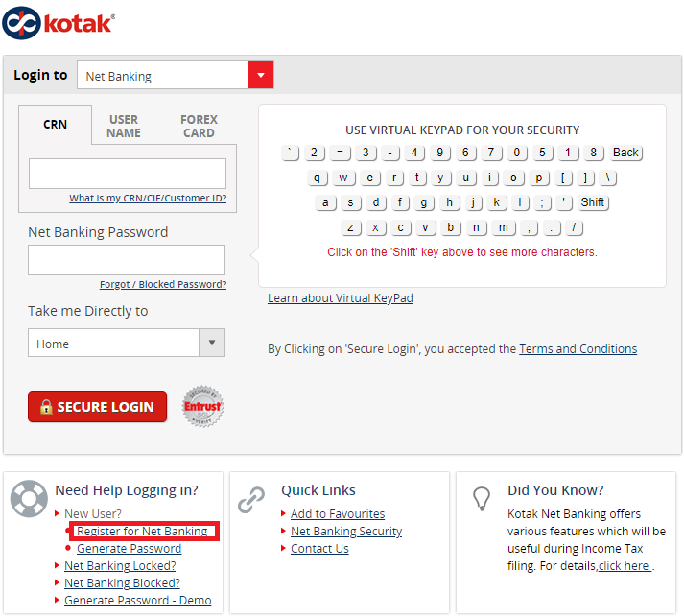Click the Kotak logo
Screen dimensions: 684x616
[x=59, y=23]
